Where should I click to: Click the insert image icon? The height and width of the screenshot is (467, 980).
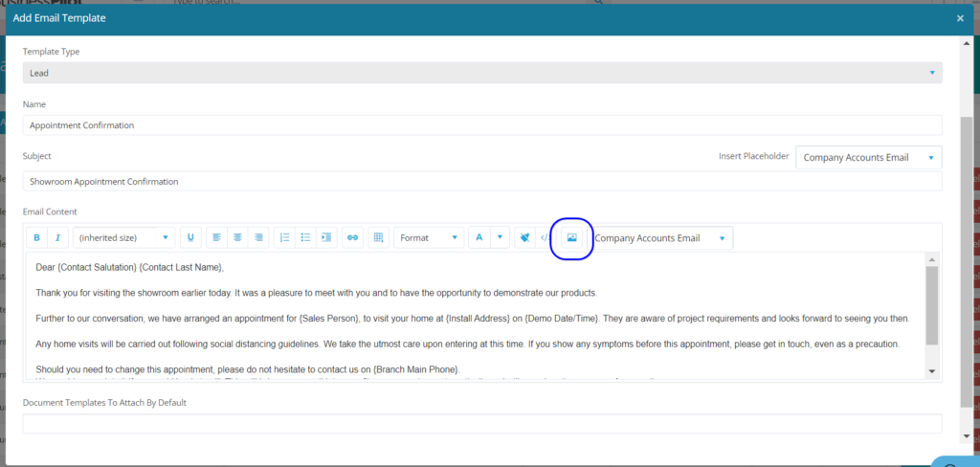(572, 237)
